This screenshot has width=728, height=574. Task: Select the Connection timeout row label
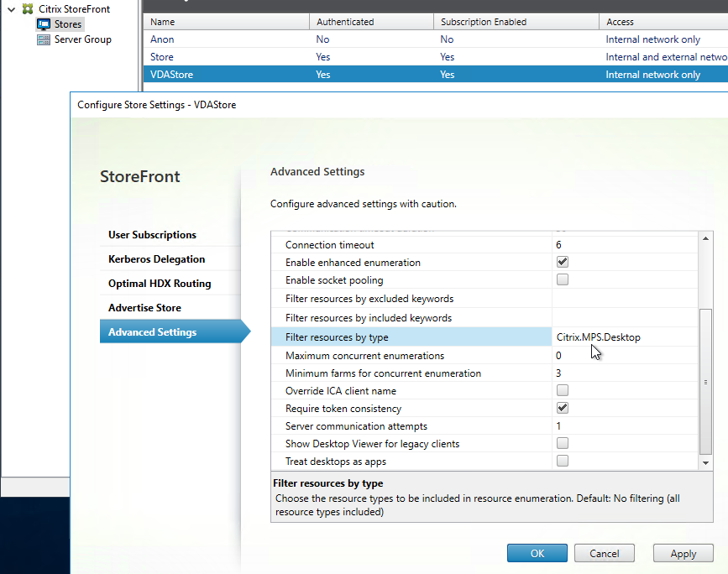pyautogui.click(x=330, y=244)
